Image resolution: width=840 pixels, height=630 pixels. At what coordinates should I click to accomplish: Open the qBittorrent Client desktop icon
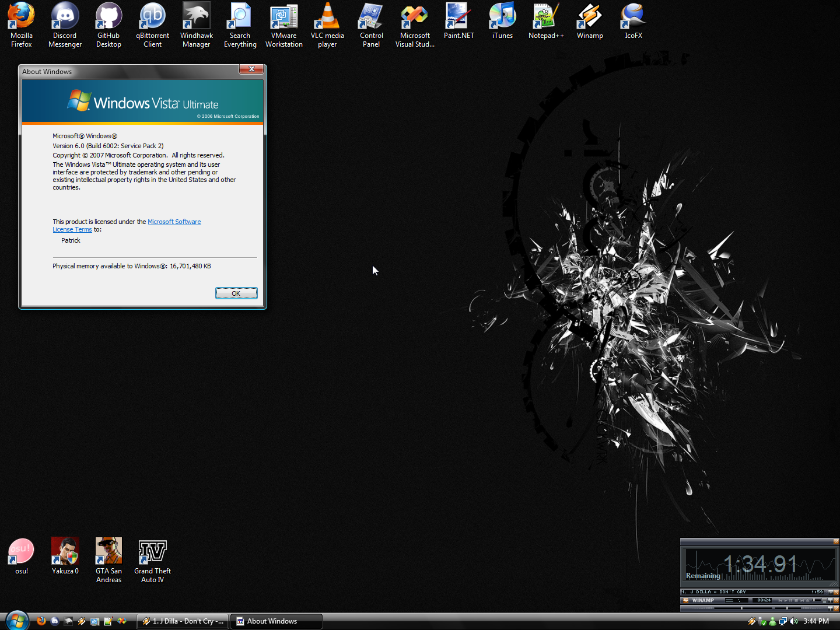point(152,24)
